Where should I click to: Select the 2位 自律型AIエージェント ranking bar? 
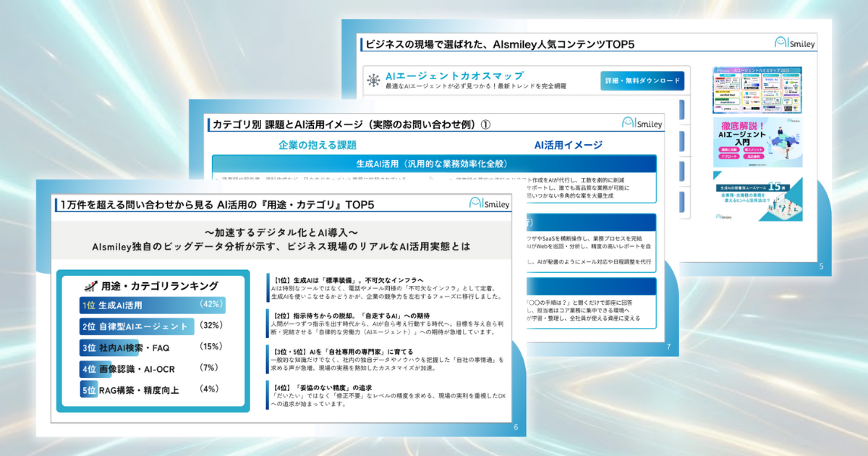tap(137, 326)
